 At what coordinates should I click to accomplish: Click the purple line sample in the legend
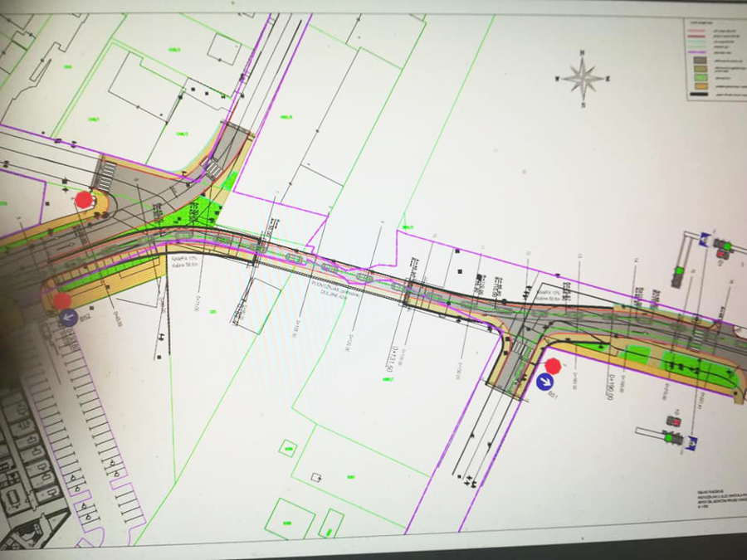pos(698,51)
